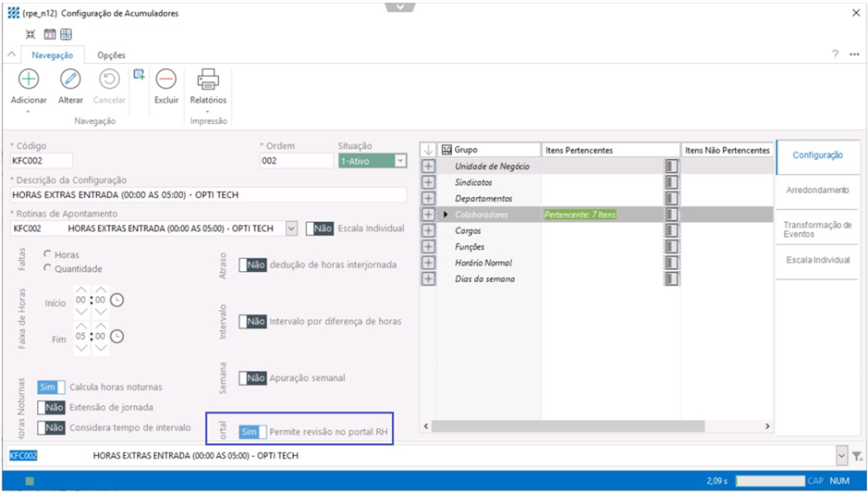This screenshot has width=868, height=493.
Task: Open Transformação de Eventos side tab
Action: (817, 229)
